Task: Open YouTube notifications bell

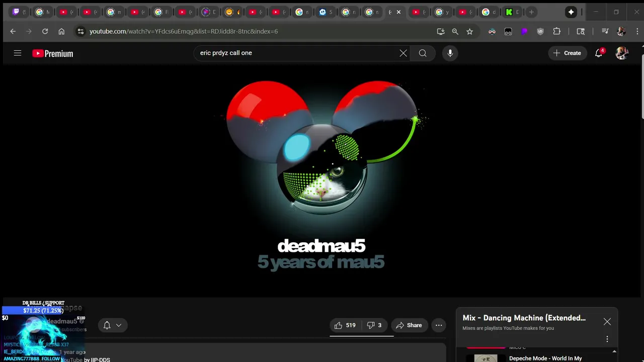Action: (x=599, y=53)
